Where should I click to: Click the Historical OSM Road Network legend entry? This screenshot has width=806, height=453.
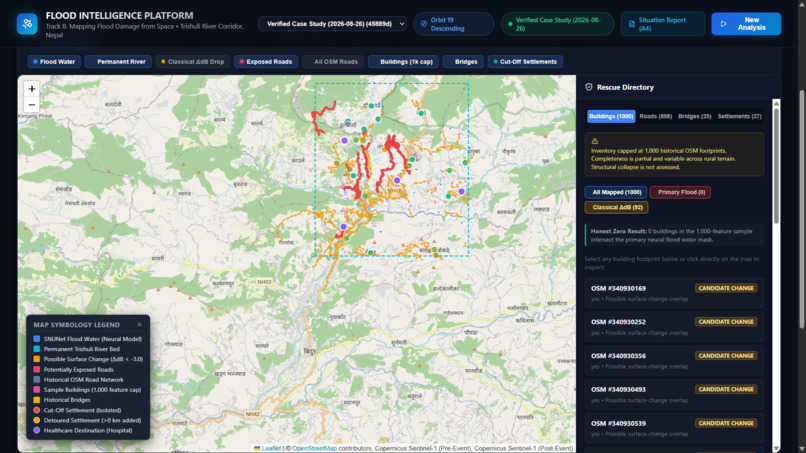[79, 379]
